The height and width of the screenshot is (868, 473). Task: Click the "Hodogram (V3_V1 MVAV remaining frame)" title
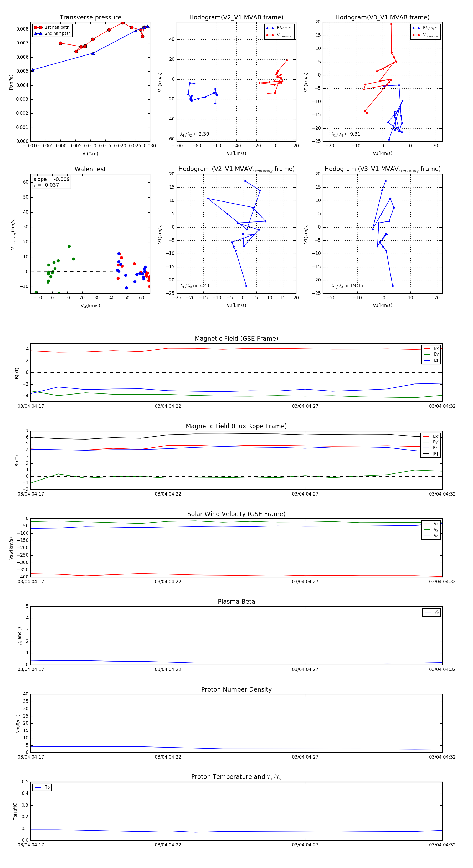[x=382, y=169]
